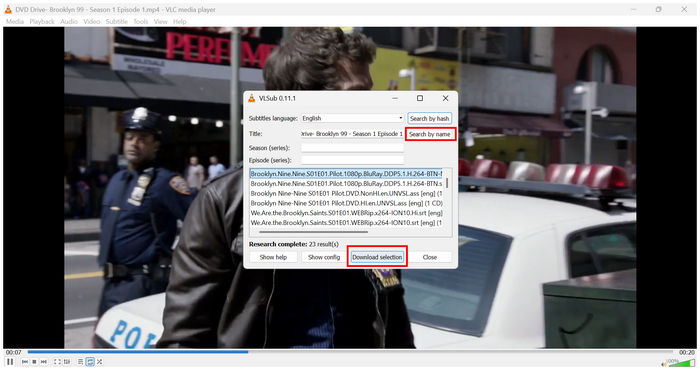Click Show config button
Viewport: 700px width, 370px height.
[324, 257]
